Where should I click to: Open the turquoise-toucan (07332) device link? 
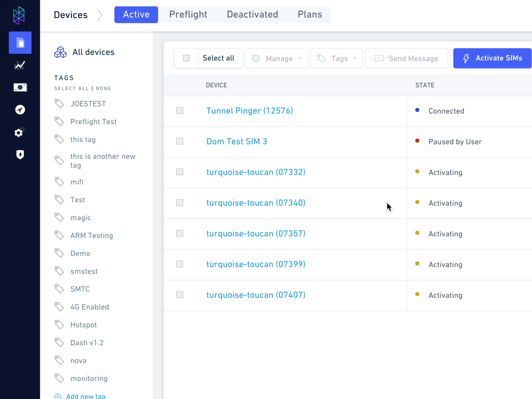pos(256,172)
